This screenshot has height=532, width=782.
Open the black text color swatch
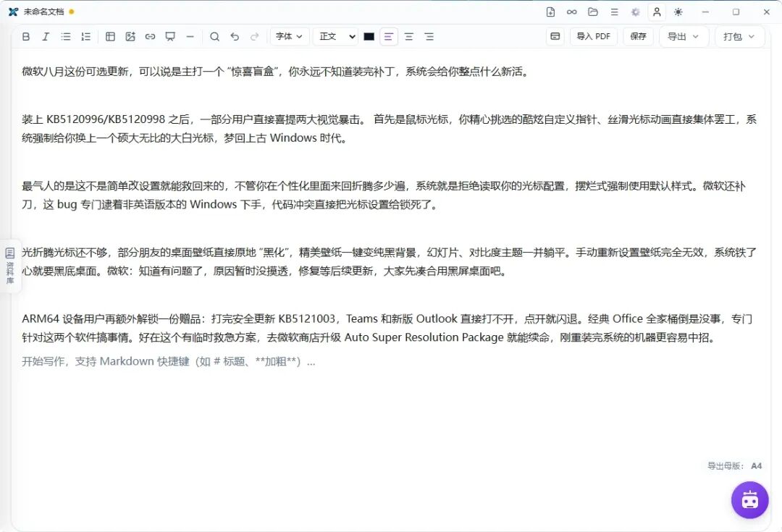(369, 36)
